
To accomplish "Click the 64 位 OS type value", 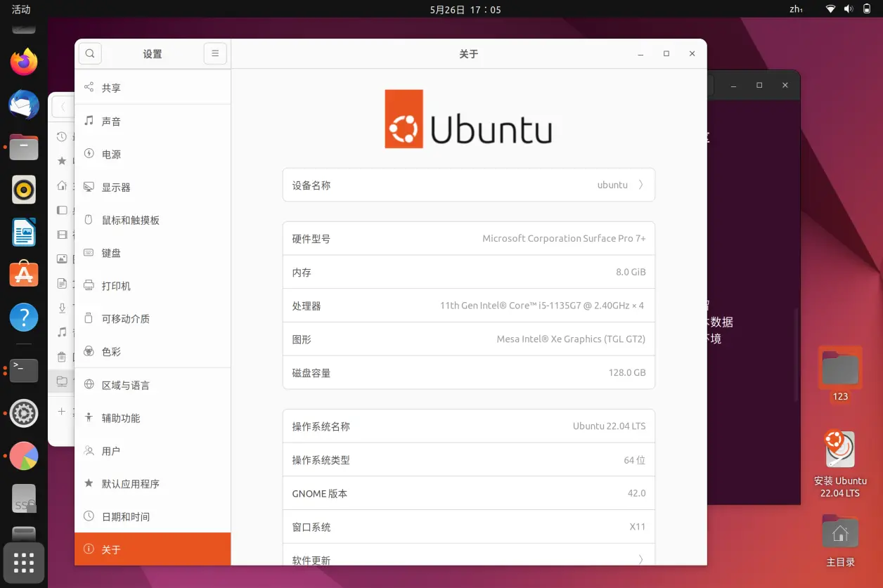I will click(634, 460).
